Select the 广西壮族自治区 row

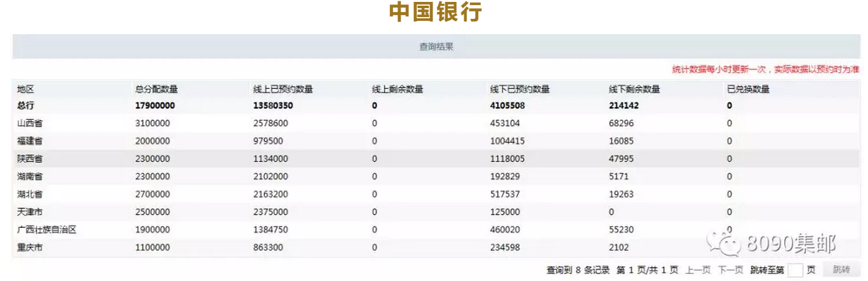click(x=436, y=230)
